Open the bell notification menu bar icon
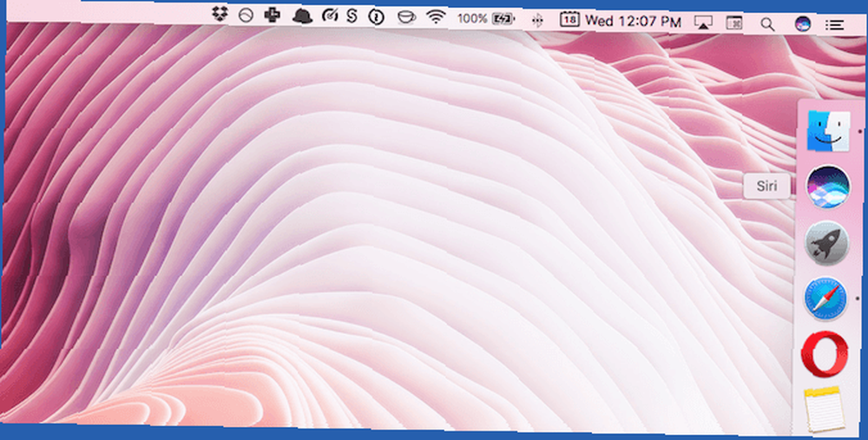The image size is (868, 440). (302, 16)
